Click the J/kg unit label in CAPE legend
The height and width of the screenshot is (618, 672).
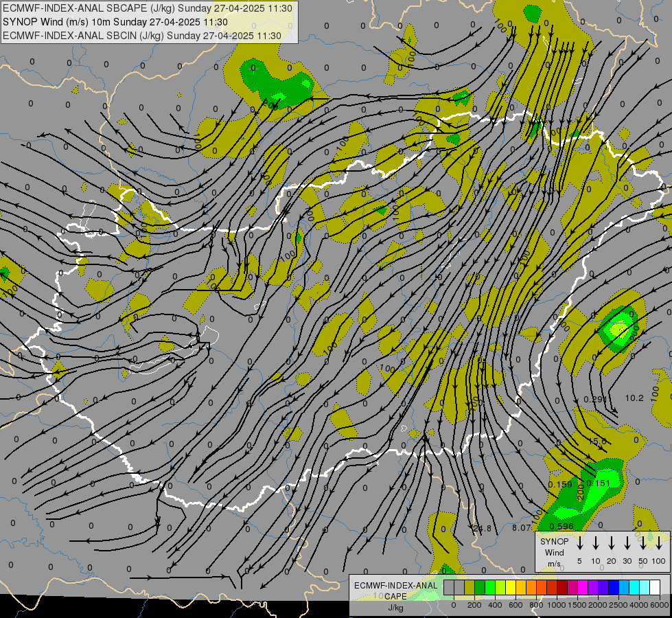395,608
